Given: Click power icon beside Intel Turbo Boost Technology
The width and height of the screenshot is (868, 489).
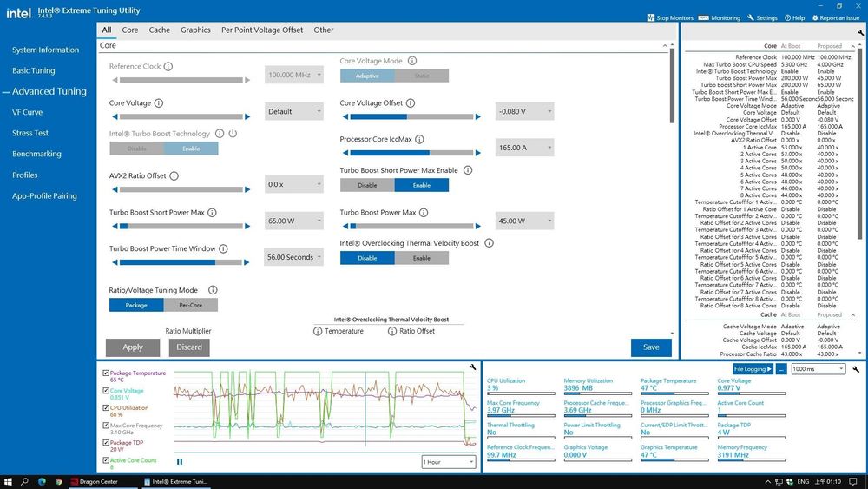Looking at the screenshot, I should [x=233, y=134].
